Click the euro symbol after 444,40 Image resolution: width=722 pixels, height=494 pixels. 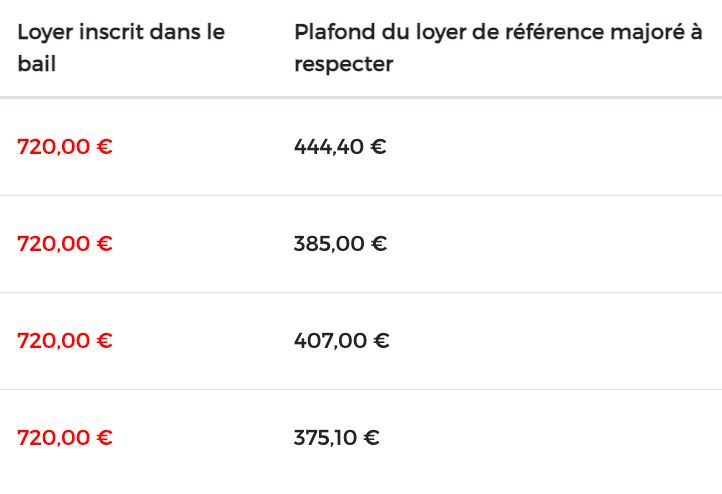378,147
